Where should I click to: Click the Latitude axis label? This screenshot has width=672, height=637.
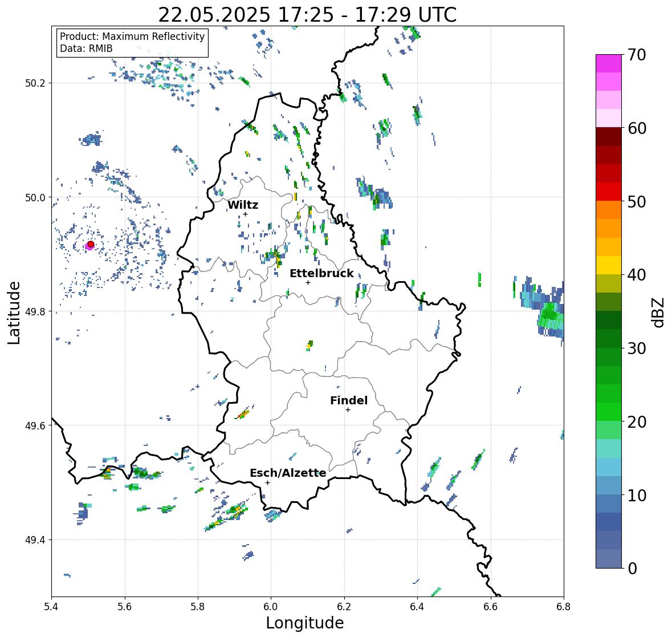point(14,313)
